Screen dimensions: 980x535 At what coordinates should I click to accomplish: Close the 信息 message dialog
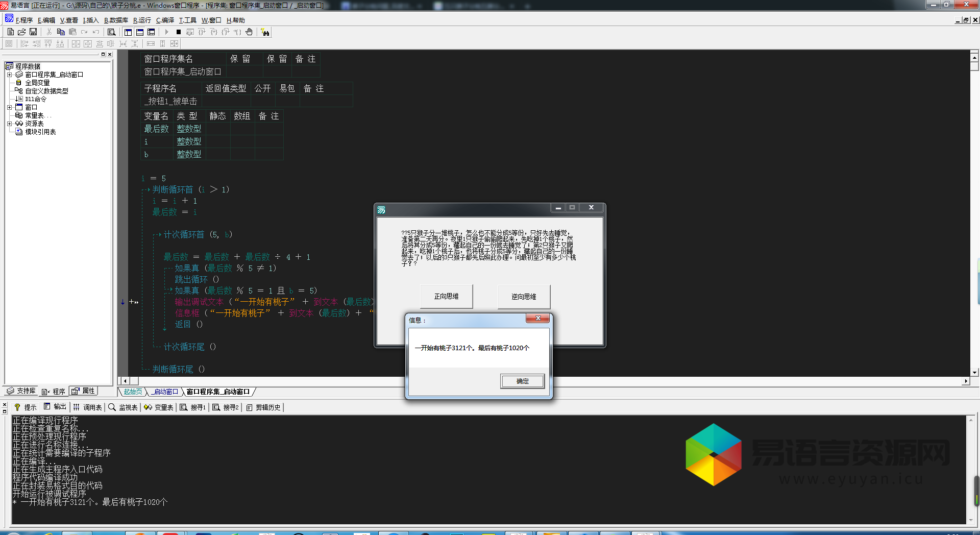537,319
